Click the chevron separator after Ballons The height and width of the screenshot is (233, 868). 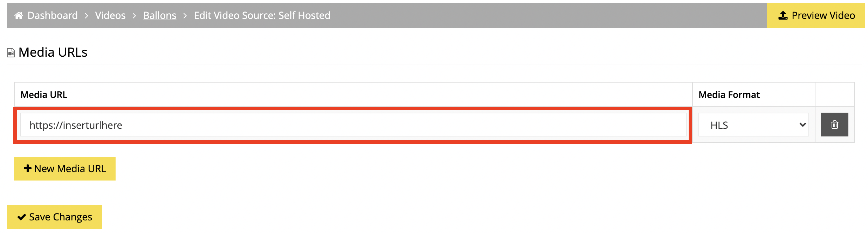click(x=185, y=16)
